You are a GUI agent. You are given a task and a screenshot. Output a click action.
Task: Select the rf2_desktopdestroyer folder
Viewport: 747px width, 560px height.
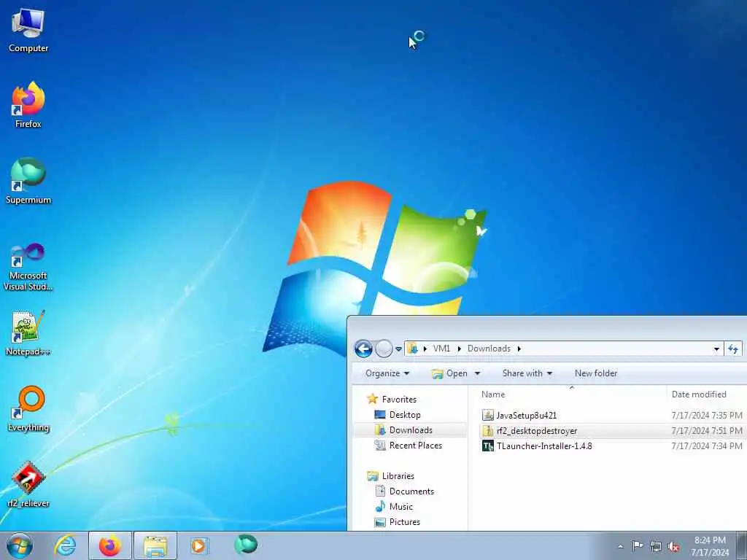click(x=537, y=430)
